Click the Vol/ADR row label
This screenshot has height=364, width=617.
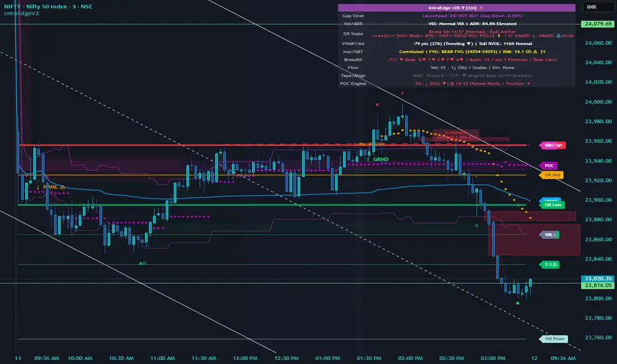click(x=353, y=24)
